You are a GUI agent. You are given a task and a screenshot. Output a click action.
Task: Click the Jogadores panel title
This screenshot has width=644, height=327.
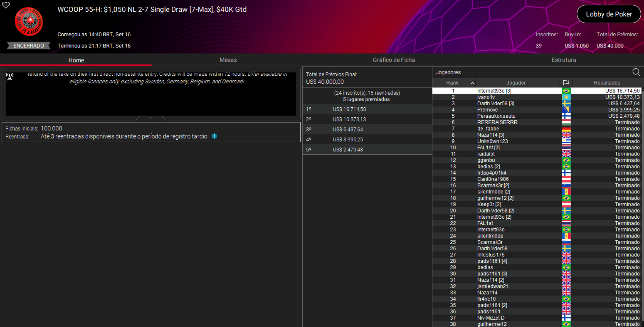[448, 72]
